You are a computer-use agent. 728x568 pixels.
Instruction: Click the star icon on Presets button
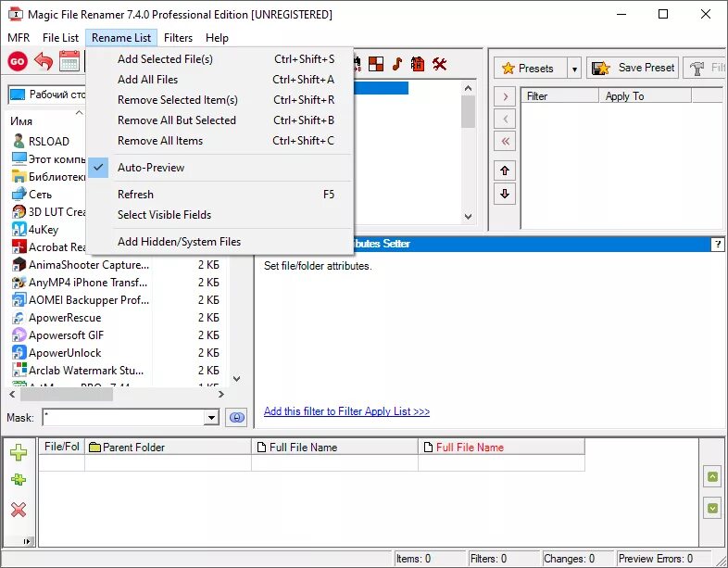[508, 69]
